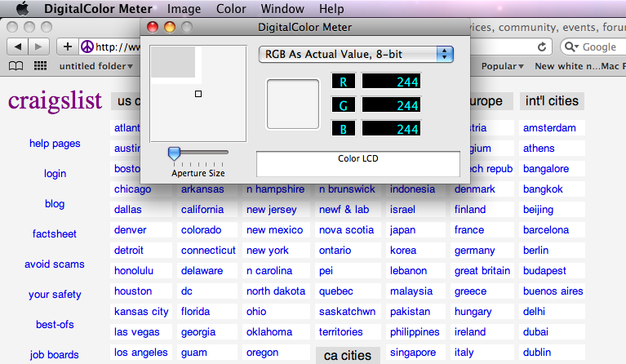Click the peace sign site icon
Viewport: 626px width, 364px height.
(x=87, y=47)
